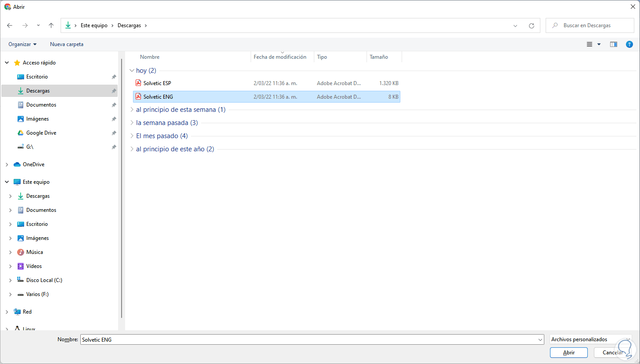
Task: Expand Descargas under Este equipo
Action: 11,196
